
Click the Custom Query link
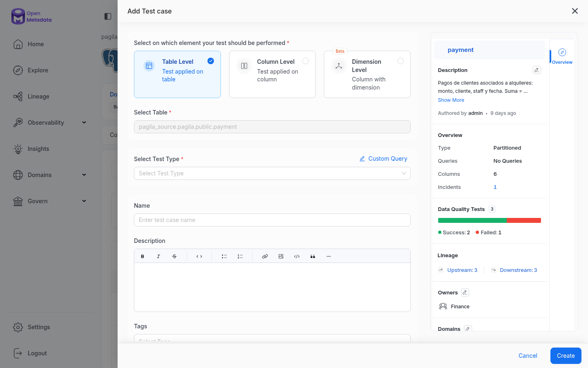tap(383, 159)
